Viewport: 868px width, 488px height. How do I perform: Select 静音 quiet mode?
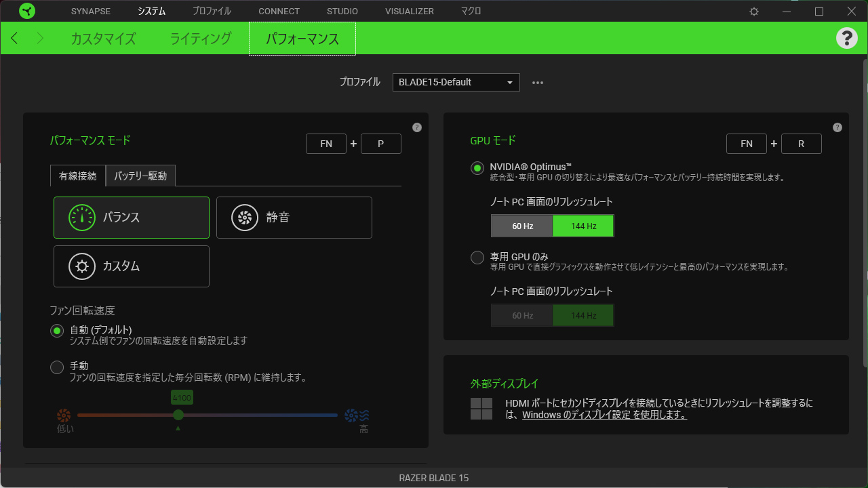294,218
